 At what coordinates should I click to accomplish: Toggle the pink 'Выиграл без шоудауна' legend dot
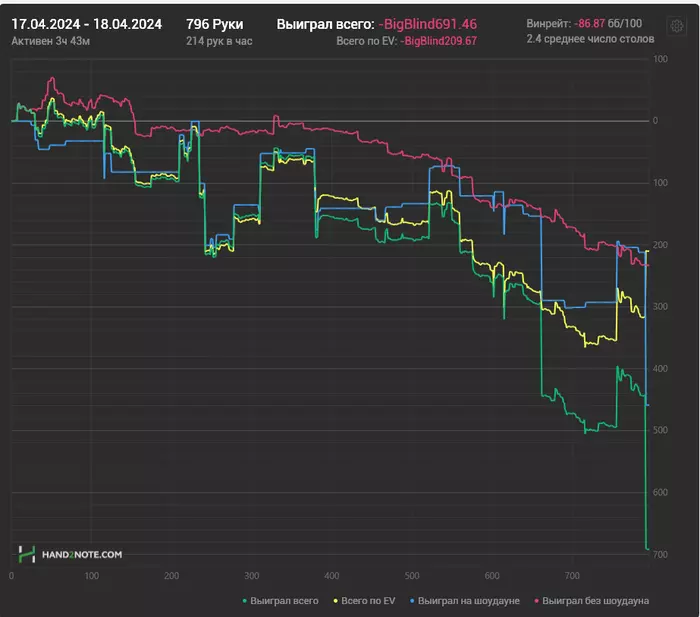pos(536,601)
